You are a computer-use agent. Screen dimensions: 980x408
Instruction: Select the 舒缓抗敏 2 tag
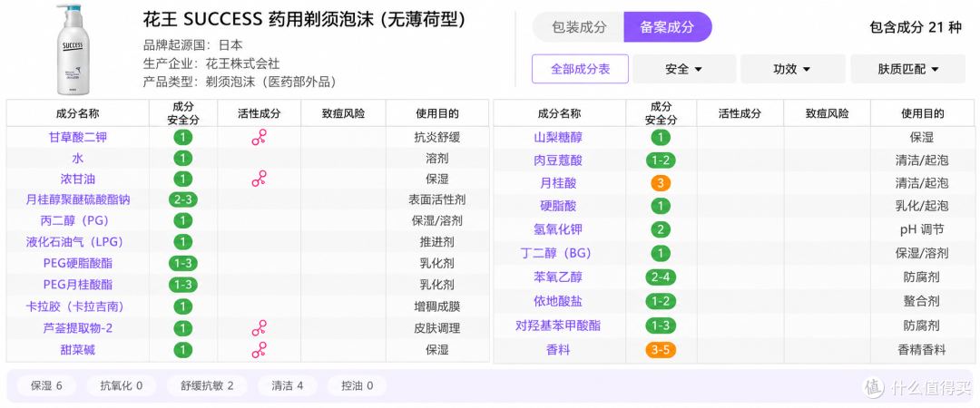click(x=207, y=385)
